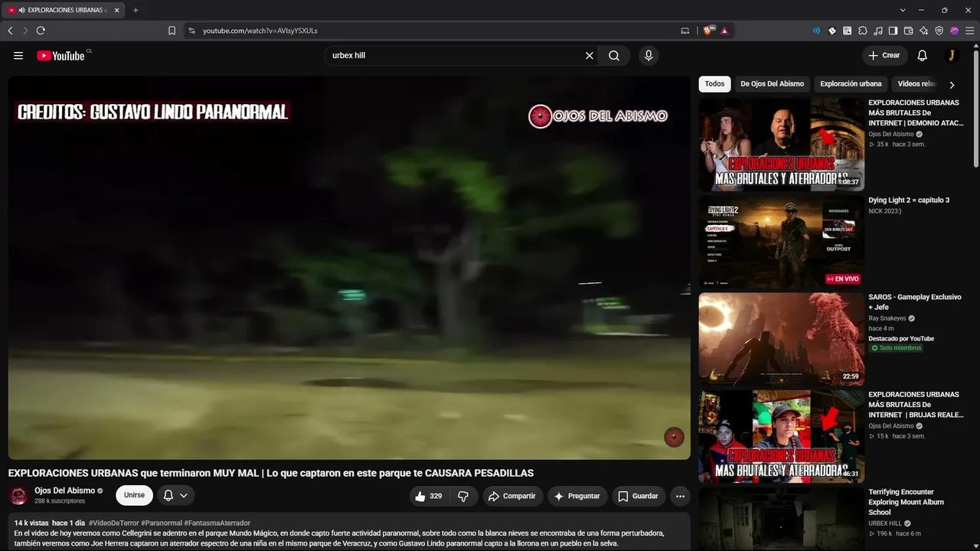Toggle the browser sidebar panel icon
Image resolution: width=980 pixels, height=551 pixels.
coord(893,31)
